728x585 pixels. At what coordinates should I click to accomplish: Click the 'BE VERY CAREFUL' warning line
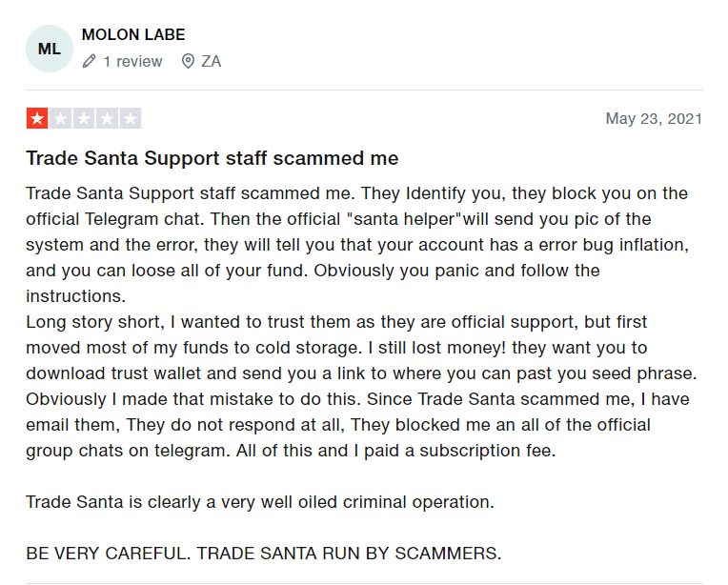pyautogui.click(x=264, y=554)
